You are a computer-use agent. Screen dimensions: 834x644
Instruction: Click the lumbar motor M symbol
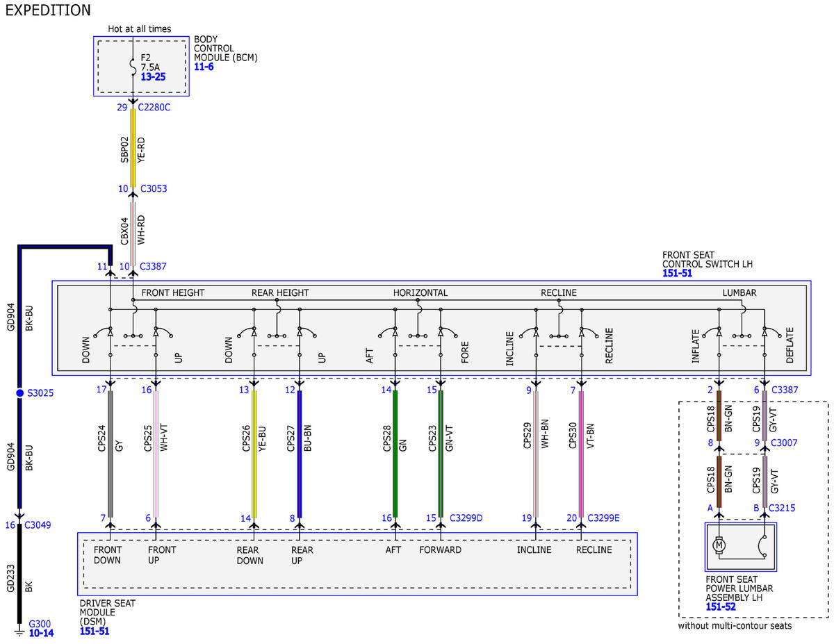719,545
